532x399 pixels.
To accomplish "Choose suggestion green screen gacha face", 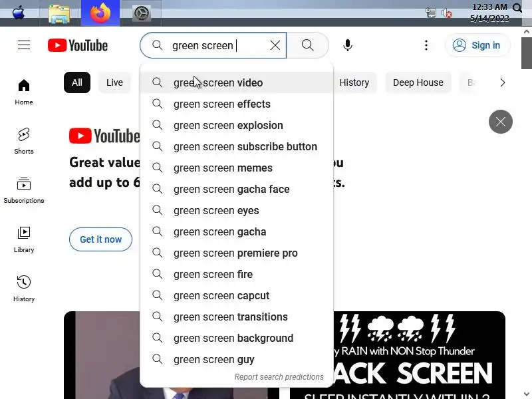I will pyautogui.click(x=237, y=189).
